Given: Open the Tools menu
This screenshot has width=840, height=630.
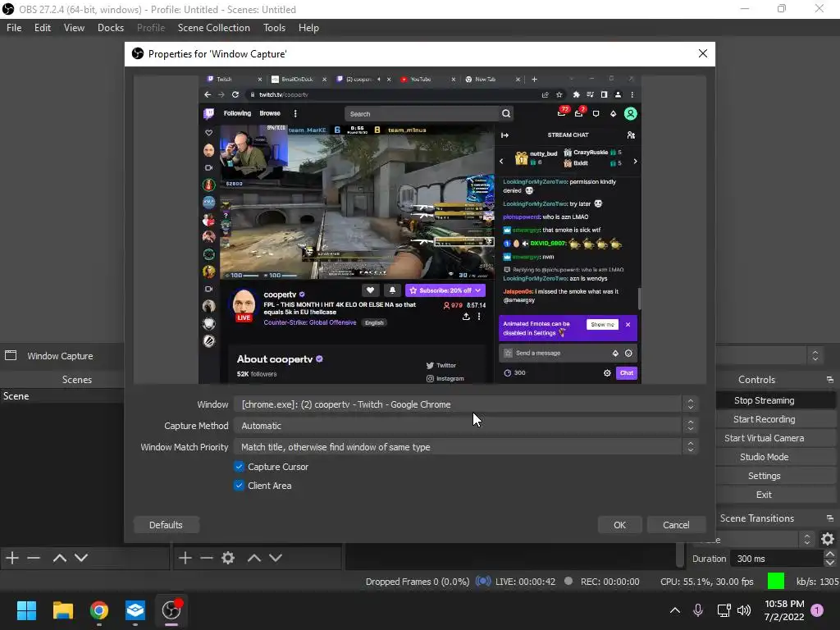Looking at the screenshot, I should click(274, 28).
